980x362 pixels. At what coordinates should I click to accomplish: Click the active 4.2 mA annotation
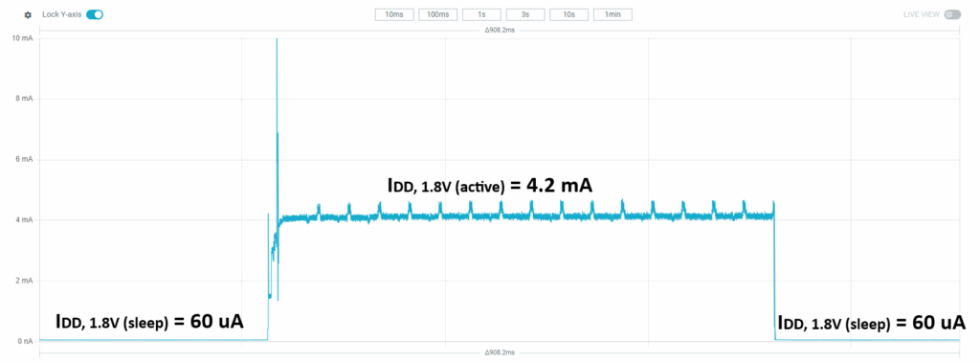click(491, 186)
